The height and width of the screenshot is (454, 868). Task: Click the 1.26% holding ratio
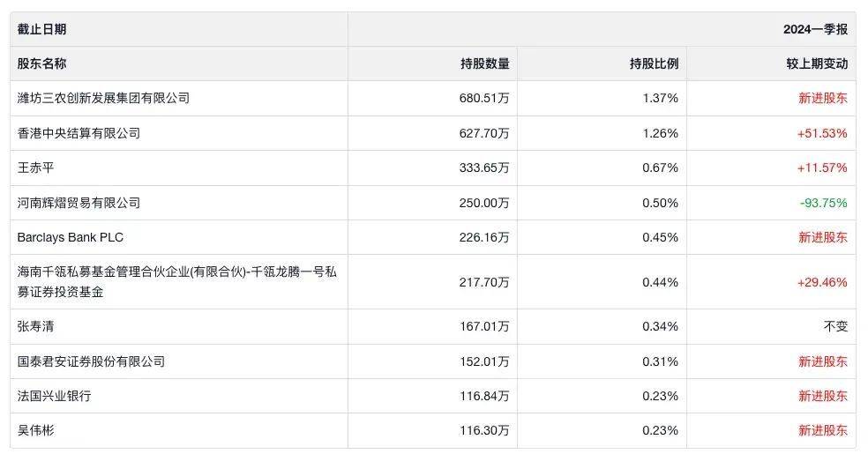coord(661,133)
